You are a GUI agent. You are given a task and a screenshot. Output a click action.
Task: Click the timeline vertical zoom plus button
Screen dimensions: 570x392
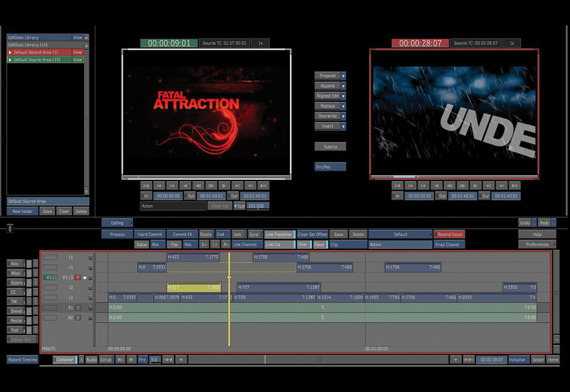coord(556,339)
